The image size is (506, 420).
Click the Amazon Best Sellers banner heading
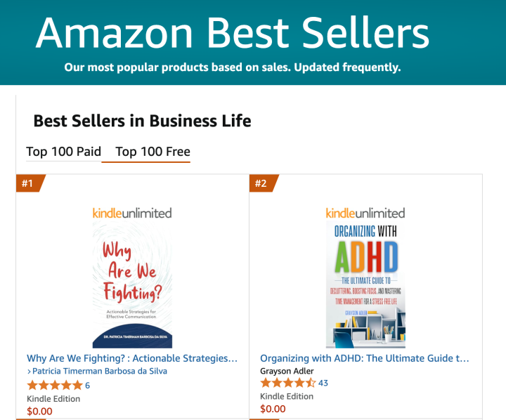[x=232, y=33]
